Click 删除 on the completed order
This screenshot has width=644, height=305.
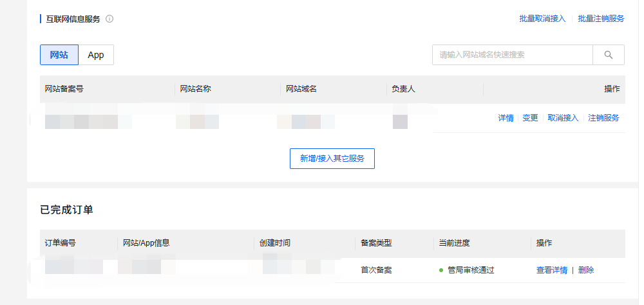point(586,270)
